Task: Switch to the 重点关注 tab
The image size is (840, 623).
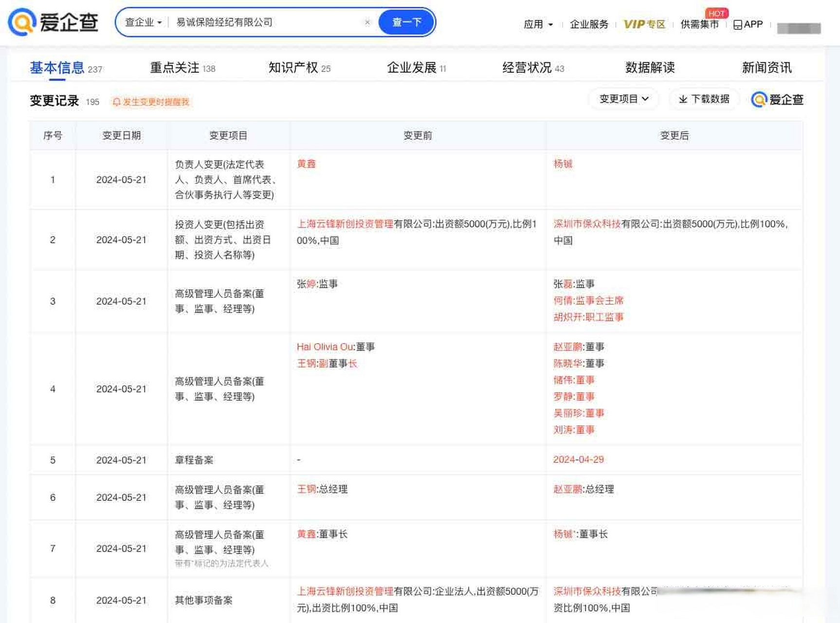Action: point(183,68)
